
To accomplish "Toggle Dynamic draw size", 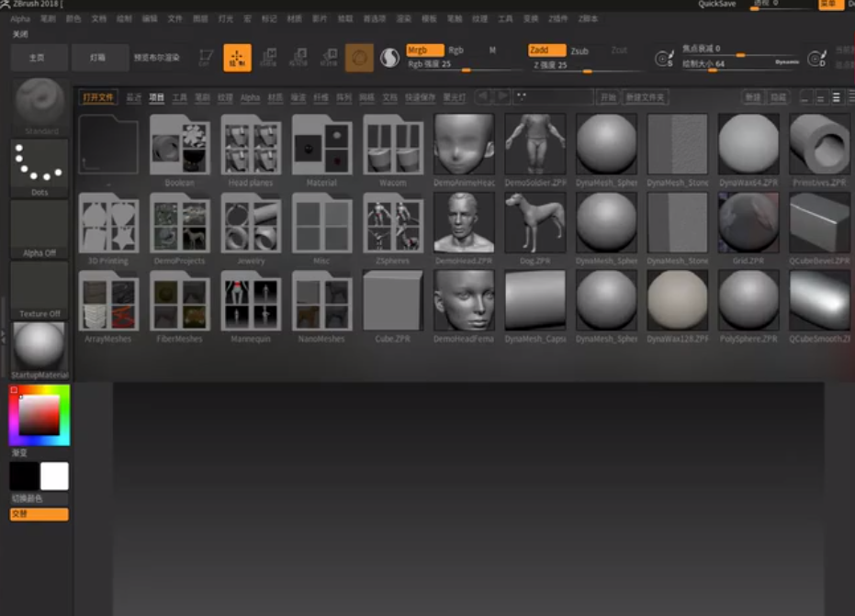I will coord(787,62).
